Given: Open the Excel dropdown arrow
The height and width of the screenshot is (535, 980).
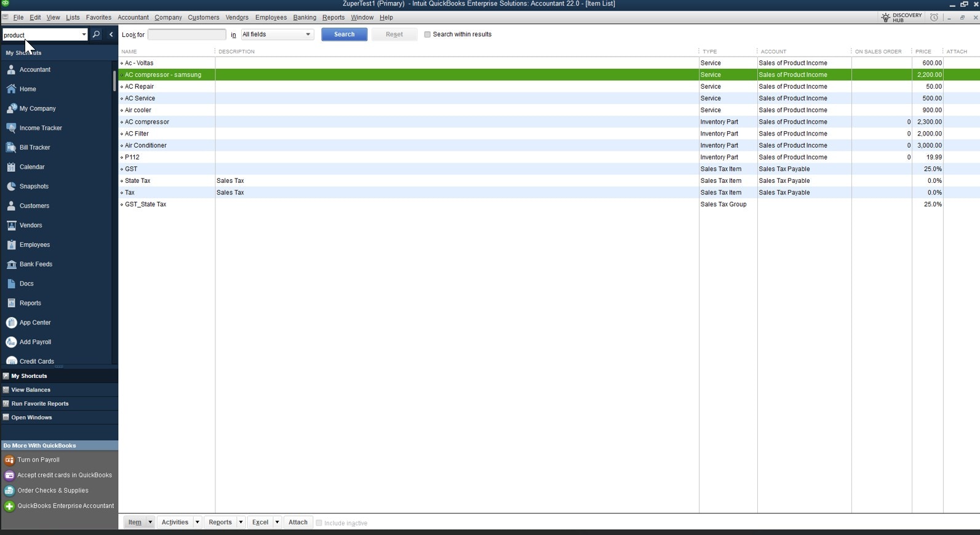Looking at the screenshot, I should 277,522.
